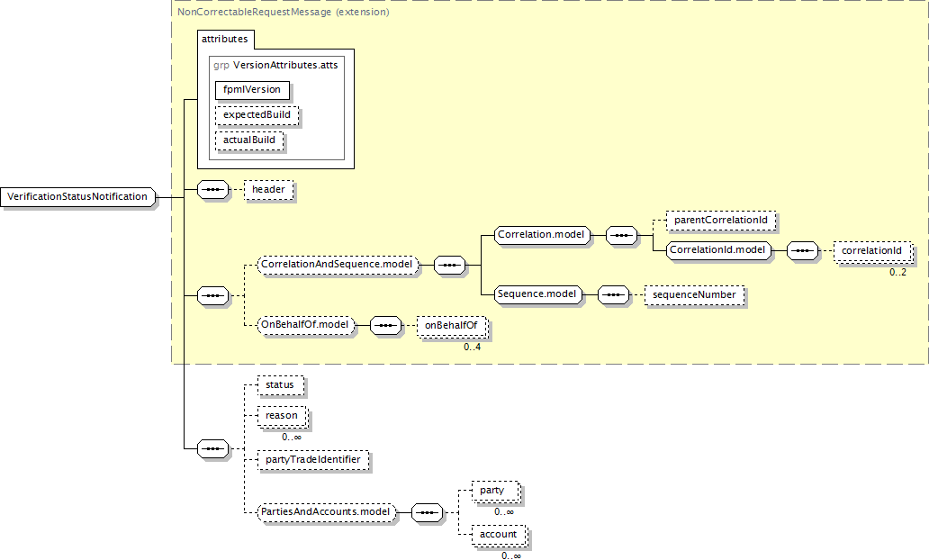Expand the PartiesAndAccounts.model group node
The width and height of the screenshot is (929, 560).
click(327, 512)
